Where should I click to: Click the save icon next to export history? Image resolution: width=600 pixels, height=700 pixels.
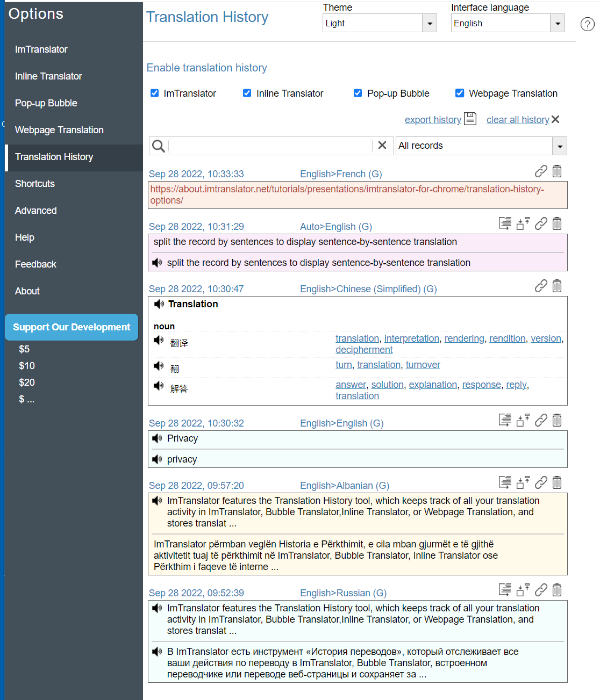pos(470,119)
